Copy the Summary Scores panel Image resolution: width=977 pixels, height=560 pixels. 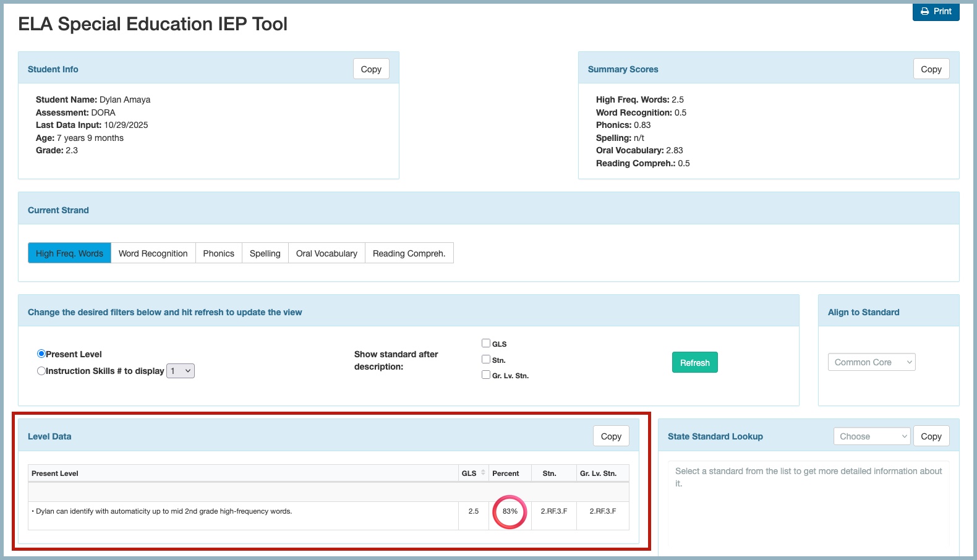tap(931, 69)
